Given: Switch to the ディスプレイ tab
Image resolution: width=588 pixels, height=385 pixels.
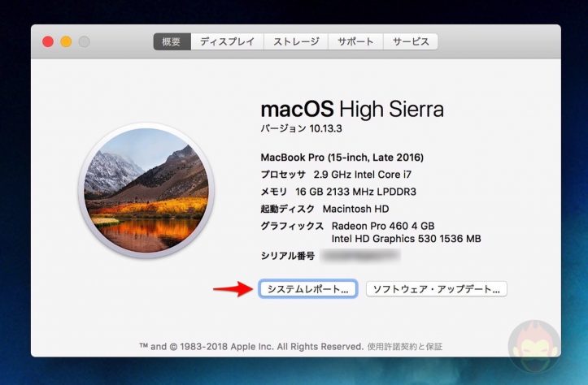Looking at the screenshot, I should [x=227, y=41].
